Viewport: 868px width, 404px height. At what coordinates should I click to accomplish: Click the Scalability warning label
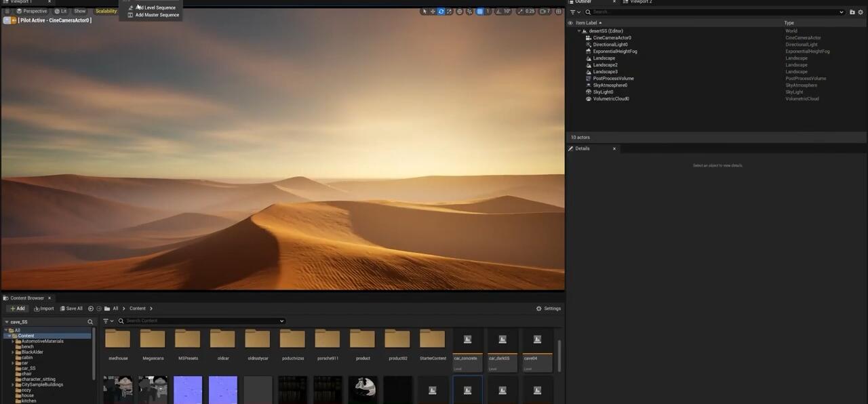tap(106, 11)
